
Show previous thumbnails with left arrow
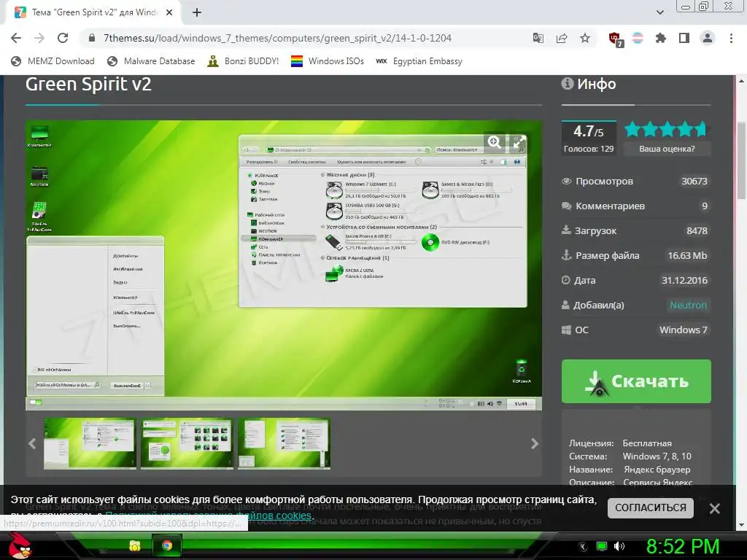[x=32, y=444]
